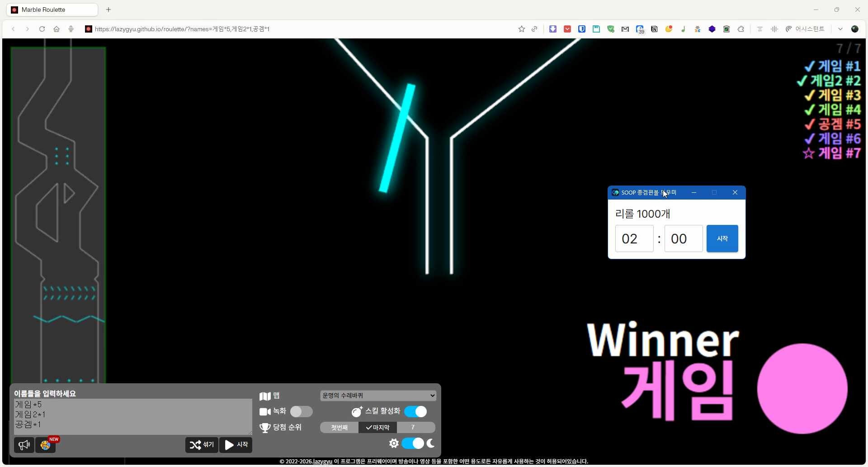
Task: Click the browser microphone icon
Action: point(71,29)
